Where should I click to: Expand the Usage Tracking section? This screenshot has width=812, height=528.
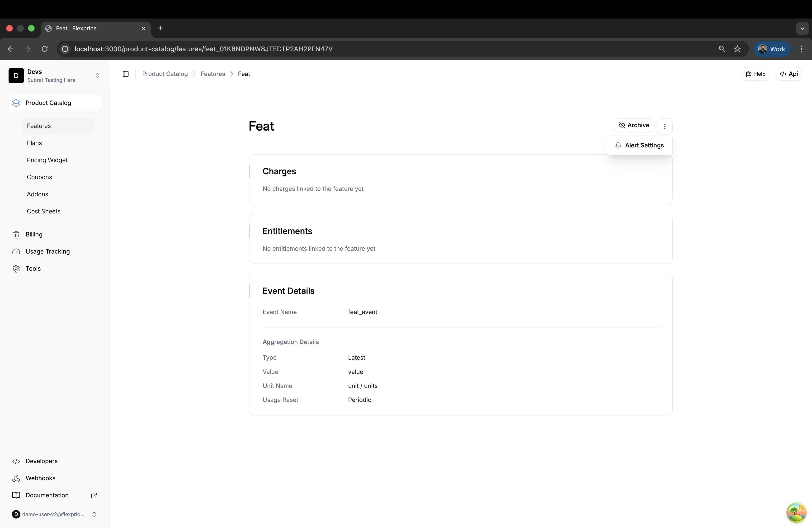tap(55, 252)
